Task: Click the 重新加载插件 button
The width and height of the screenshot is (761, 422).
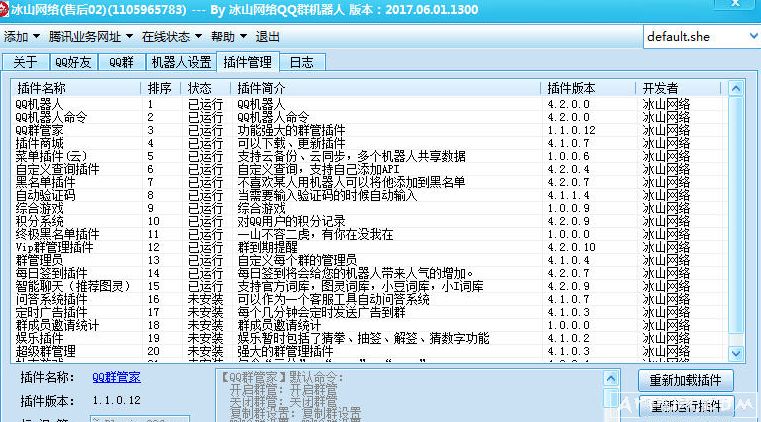Action: click(x=685, y=380)
